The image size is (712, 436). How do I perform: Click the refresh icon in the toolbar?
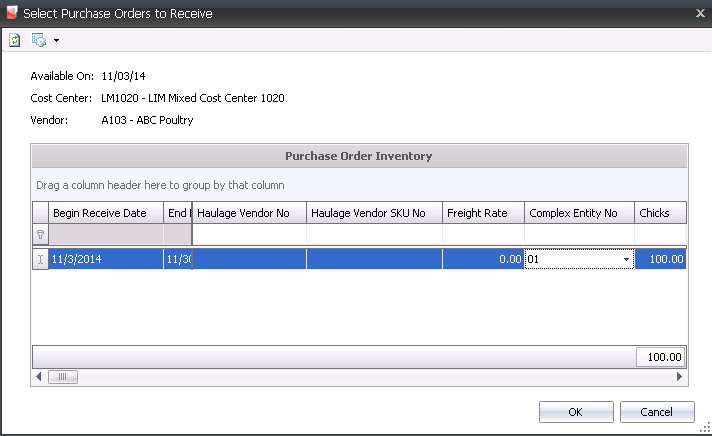point(15,40)
